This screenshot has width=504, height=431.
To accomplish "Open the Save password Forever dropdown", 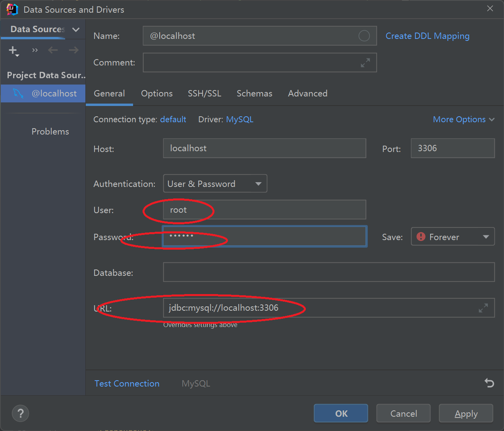I will click(x=453, y=237).
